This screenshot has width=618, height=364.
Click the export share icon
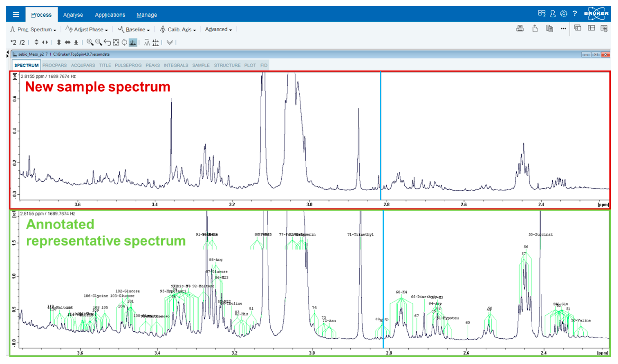tap(535, 29)
